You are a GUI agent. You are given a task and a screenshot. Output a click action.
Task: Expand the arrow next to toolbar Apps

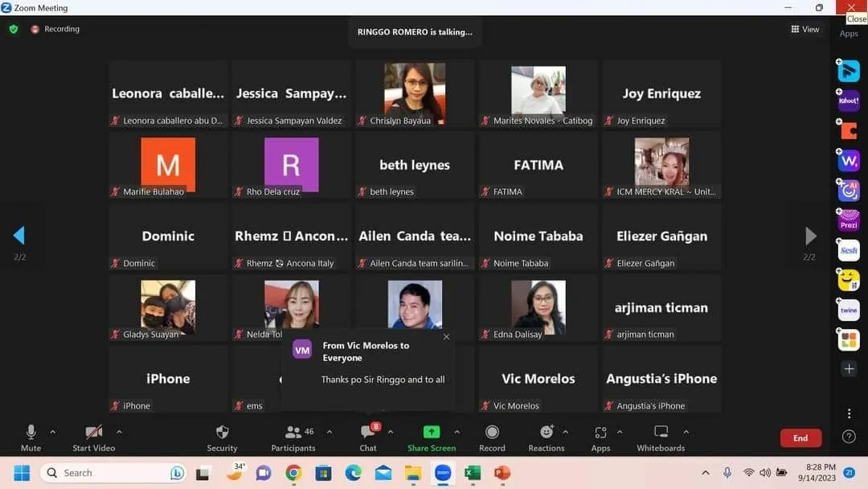[x=620, y=432]
